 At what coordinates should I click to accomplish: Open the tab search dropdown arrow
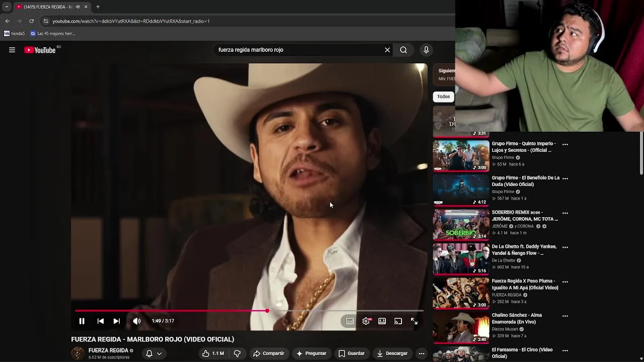click(x=7, y=7)
